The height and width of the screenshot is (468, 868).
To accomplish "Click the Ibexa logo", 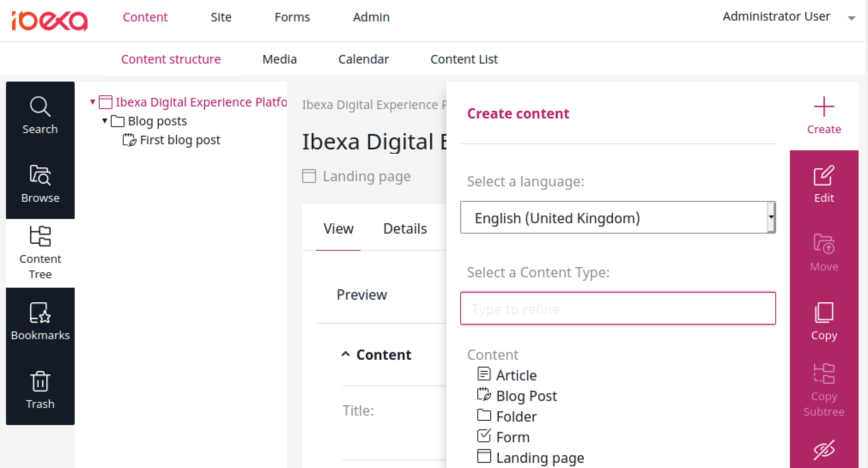I will coord(50,21).
